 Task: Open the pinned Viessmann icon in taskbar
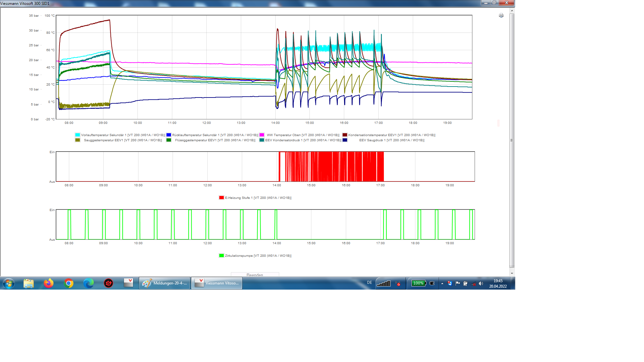point(128,283)
